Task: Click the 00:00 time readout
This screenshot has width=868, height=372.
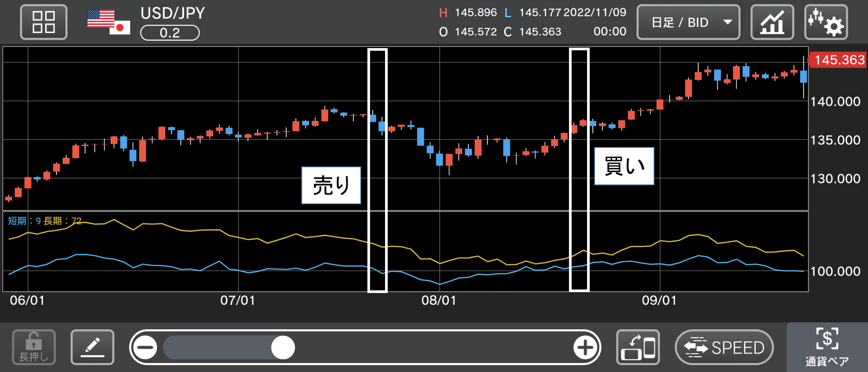Action: tap(610, 31)
